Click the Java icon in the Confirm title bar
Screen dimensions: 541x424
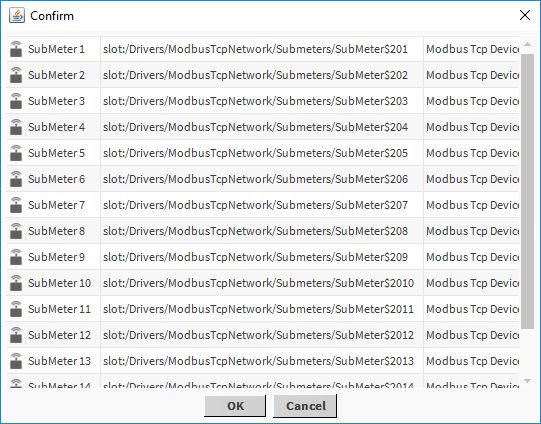click(17, 16)
